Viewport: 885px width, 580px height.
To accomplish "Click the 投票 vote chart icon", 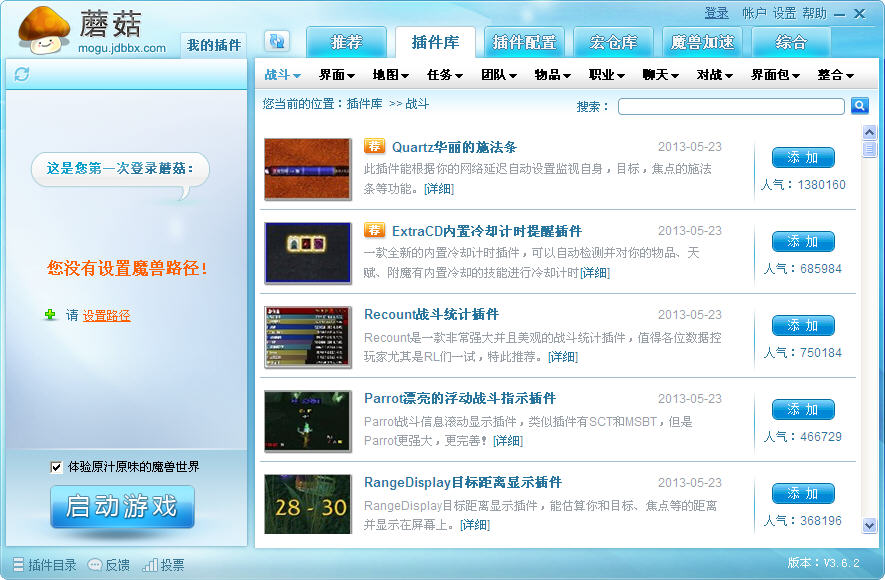I will tap(150, 565).
